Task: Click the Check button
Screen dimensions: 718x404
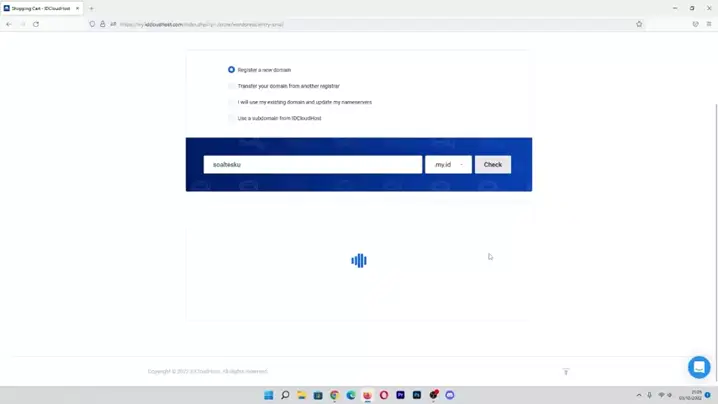Action: pyautogui.click(x=493, y=164)
